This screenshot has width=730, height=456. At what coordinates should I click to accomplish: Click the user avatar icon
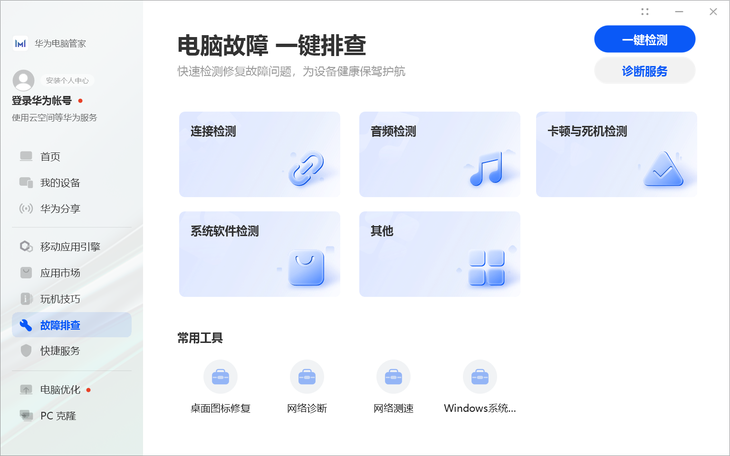[x=23, y=81]
